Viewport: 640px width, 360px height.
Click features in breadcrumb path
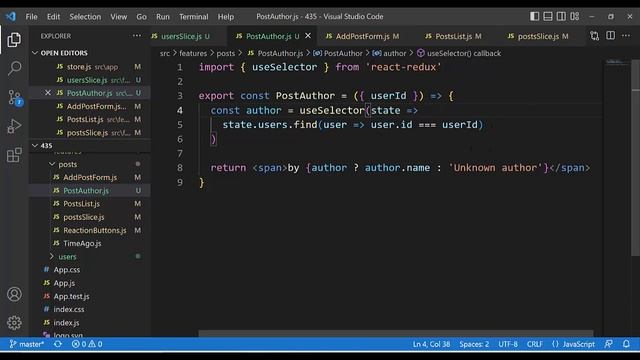click(x=193, y=53)
